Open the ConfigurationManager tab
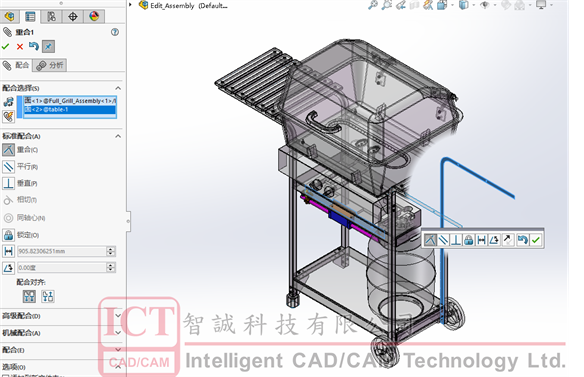 click(x=51, y=16)
